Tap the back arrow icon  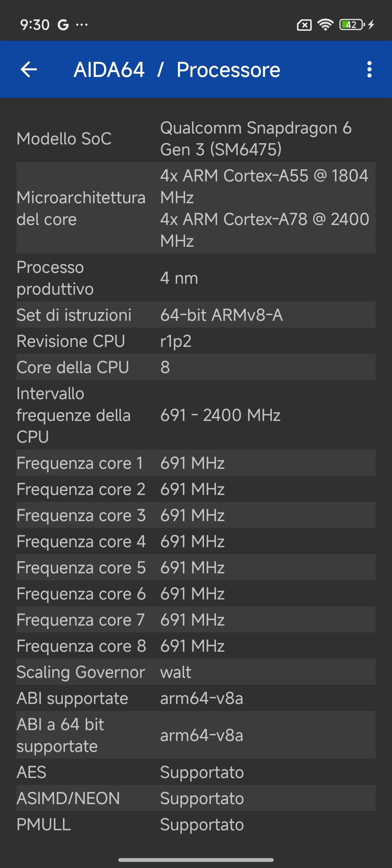tap(29, 69)
